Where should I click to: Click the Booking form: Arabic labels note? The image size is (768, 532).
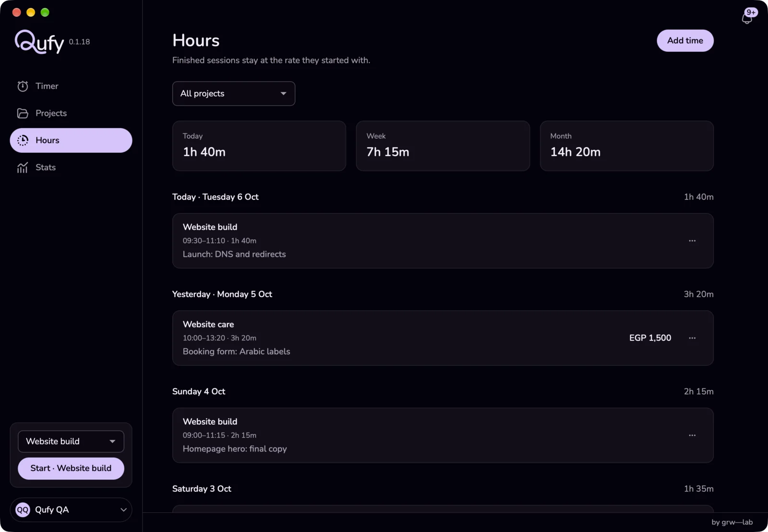pos(236,351)
